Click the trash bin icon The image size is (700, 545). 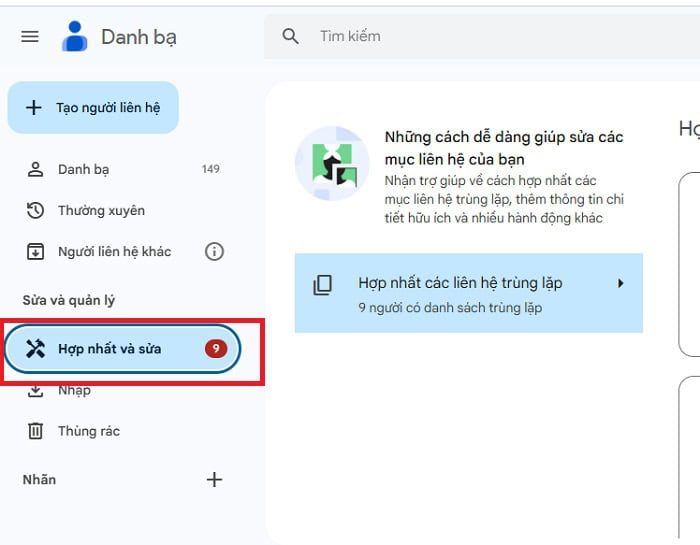click(x=35, y=431)
